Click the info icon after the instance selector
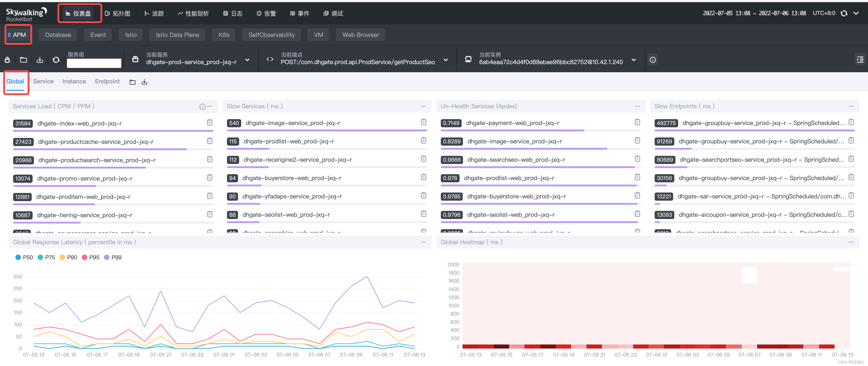 coord(653,60)
